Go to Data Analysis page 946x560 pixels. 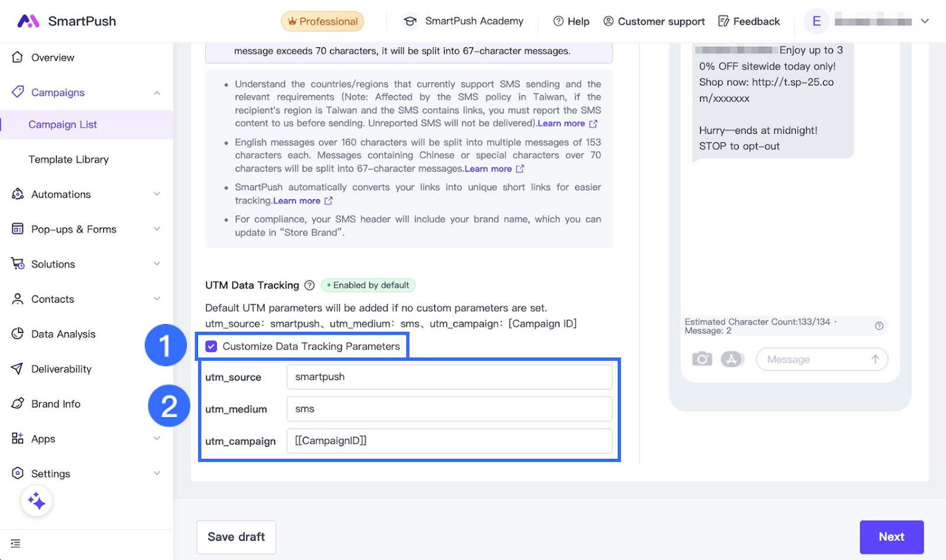[x=63, y=334]
